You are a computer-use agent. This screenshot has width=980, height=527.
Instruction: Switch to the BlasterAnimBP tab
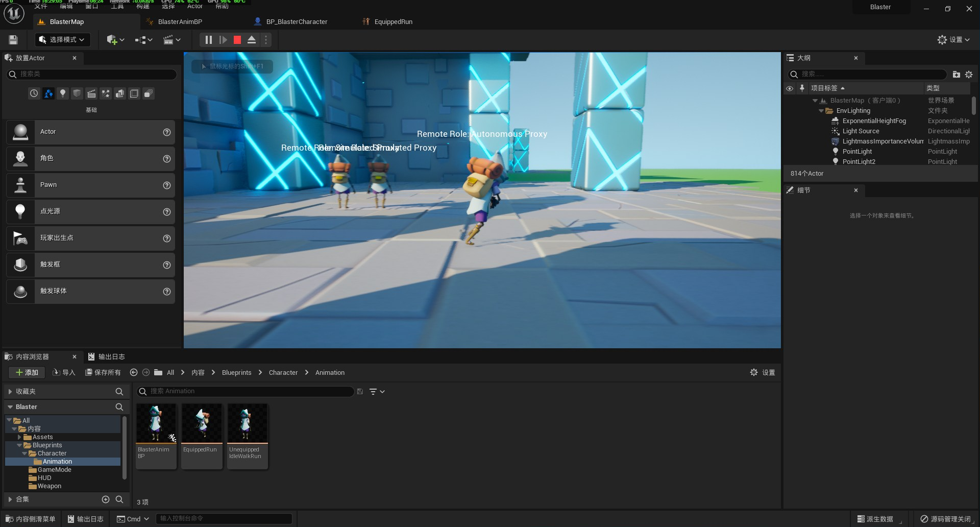click(x=180, y=22)
